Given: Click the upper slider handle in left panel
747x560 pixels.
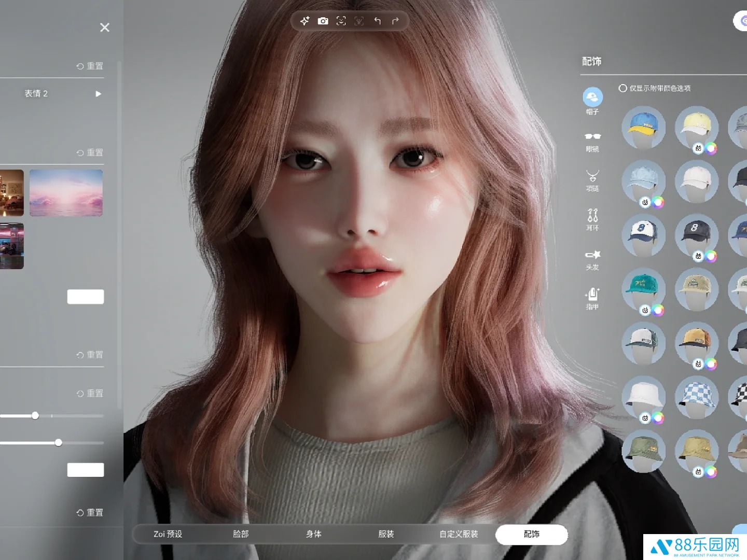Looking at the screenshot, I should point(35,415).
